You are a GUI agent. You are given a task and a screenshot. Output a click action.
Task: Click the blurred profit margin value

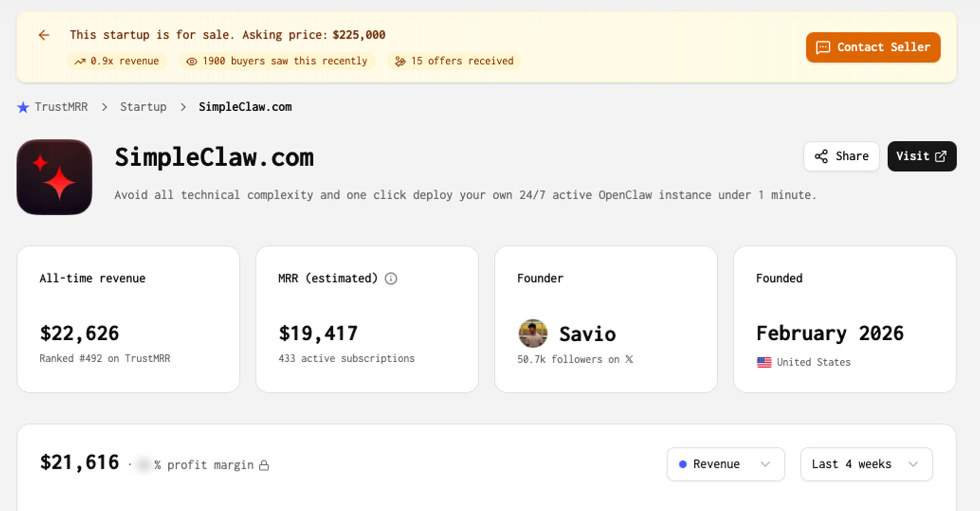[x=144, y=465]
